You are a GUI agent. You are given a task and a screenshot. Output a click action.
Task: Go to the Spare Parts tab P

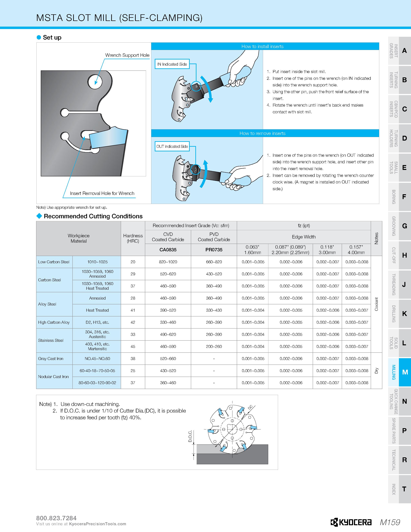click(x=399, y=431)
